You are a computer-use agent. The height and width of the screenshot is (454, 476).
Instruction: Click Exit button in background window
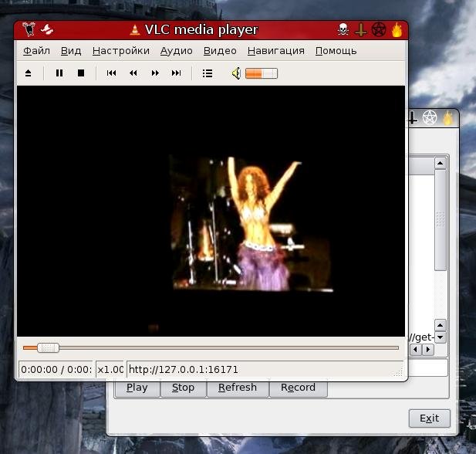[x=429, y=418]
